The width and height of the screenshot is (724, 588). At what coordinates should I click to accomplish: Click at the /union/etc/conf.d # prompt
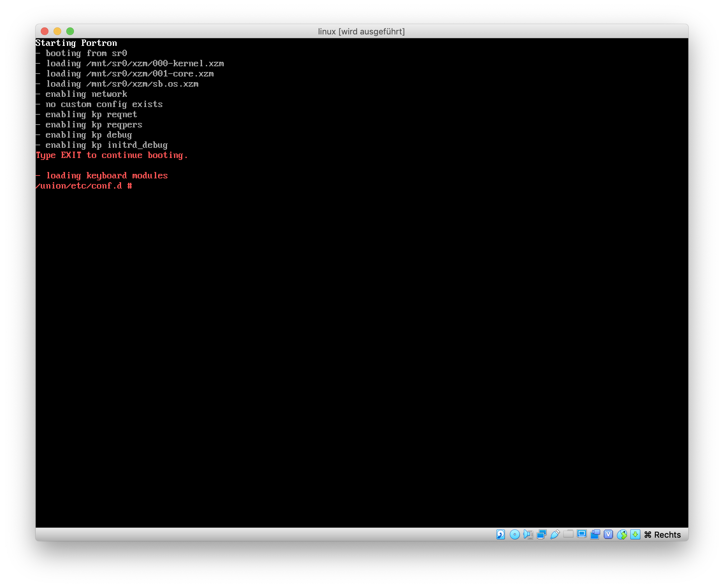84,186
